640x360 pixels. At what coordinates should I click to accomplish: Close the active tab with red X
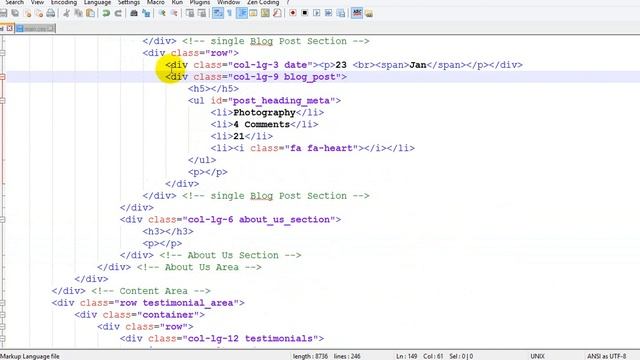click(x=9, y=28)
